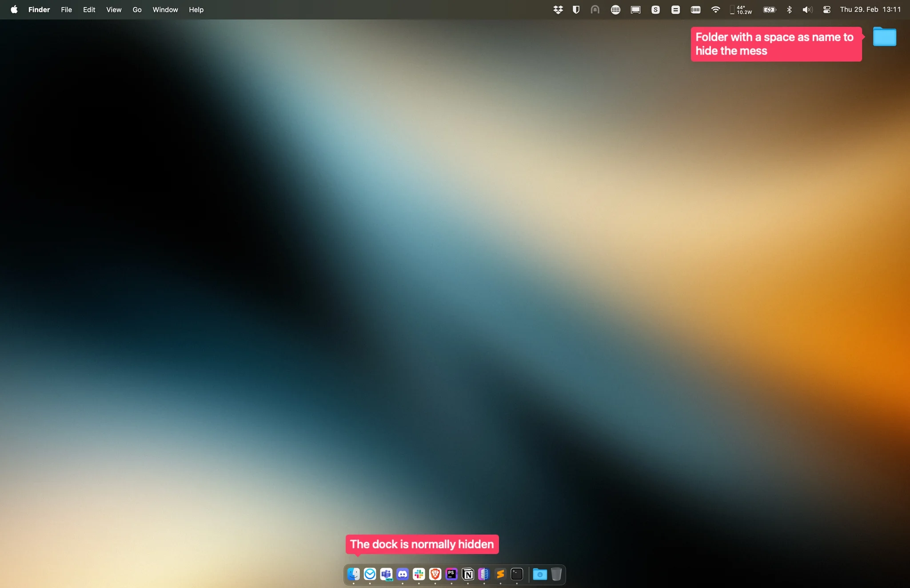The height and width of the screenshot is (588, 910).
Task: Open the Edit menu
Action: coord(89,10)
